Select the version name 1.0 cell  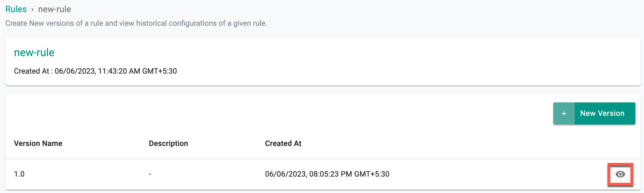[19, 174]
